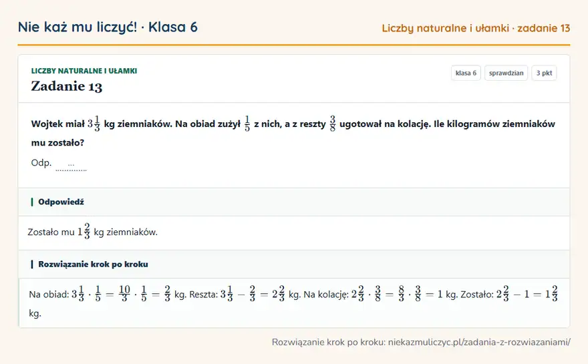Collapse the 'Rozwiązanie krok po kroku' section header

pyautogui.click(x=294, y=264)
